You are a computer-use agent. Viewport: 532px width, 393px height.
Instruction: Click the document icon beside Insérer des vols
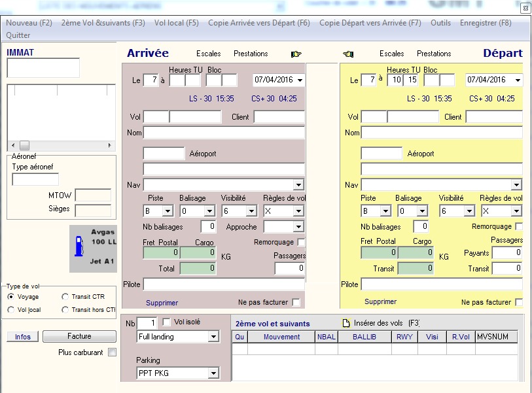pos(347,323)
